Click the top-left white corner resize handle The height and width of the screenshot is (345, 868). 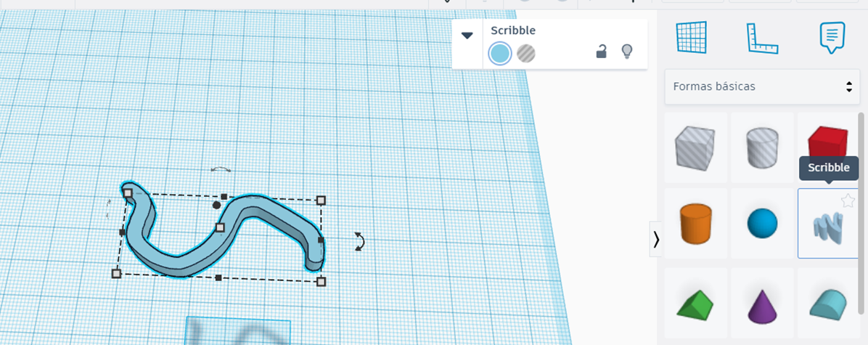click(128, 192)
